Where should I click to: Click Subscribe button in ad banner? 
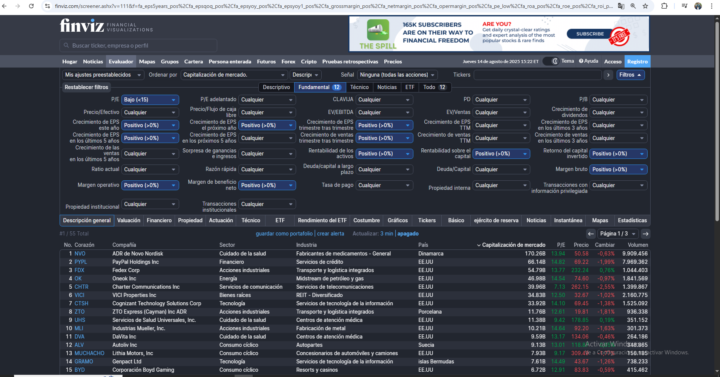click(591, 34)
